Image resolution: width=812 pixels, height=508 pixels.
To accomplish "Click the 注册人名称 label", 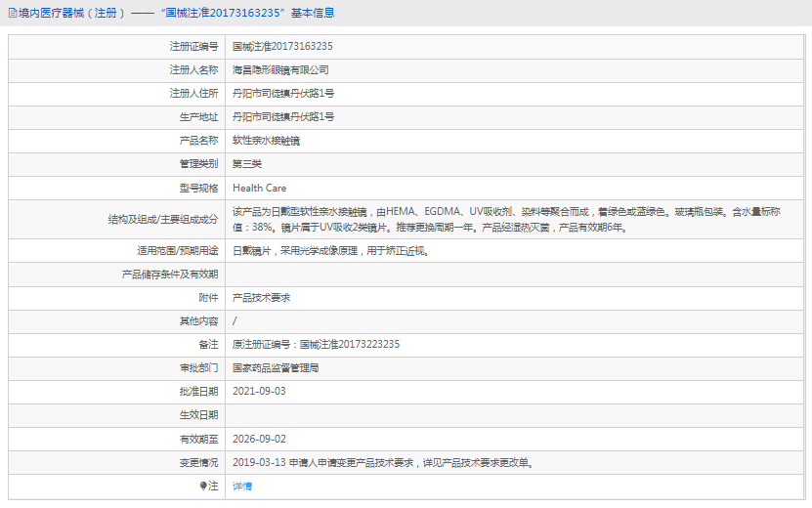I will [193, 70].
